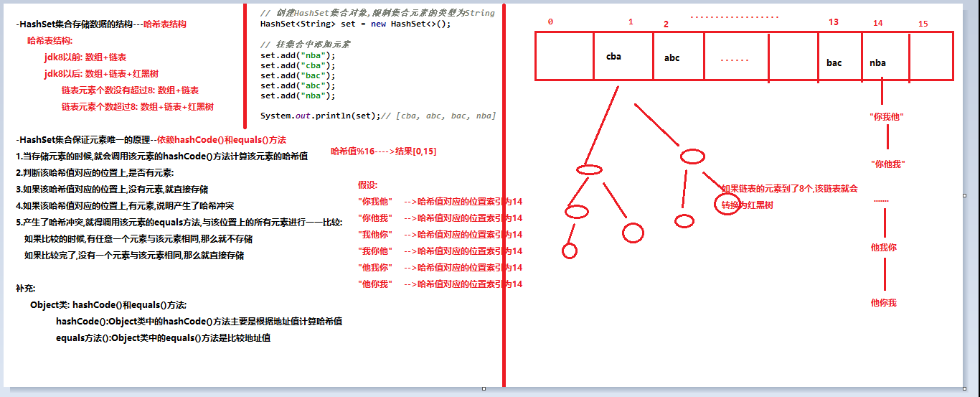The height and width of the screenshot is (397, 980).
Task: Select the line '如果比较完了,没有一个元素与该元素相同,那么就直接存储'
Action: (134, 255)
